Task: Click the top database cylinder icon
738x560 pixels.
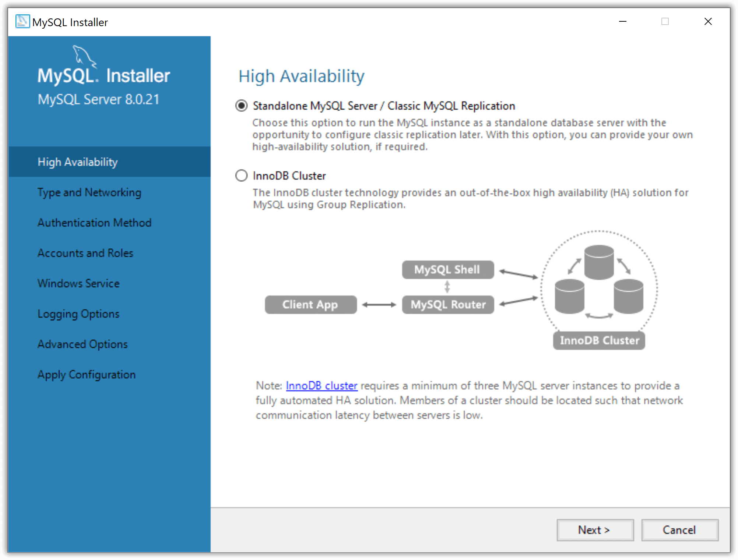Action: [599, 262]
